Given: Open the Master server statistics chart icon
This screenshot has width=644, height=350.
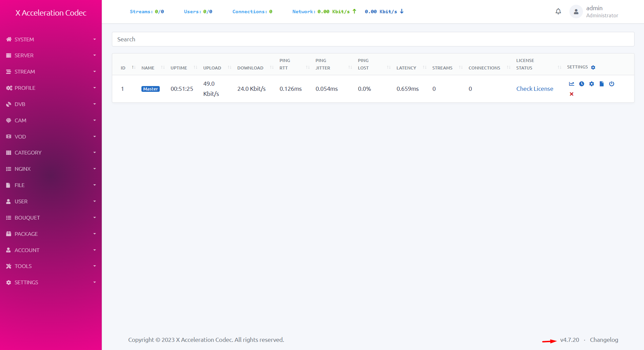Looking at the screenshot, I should point(572,84).
